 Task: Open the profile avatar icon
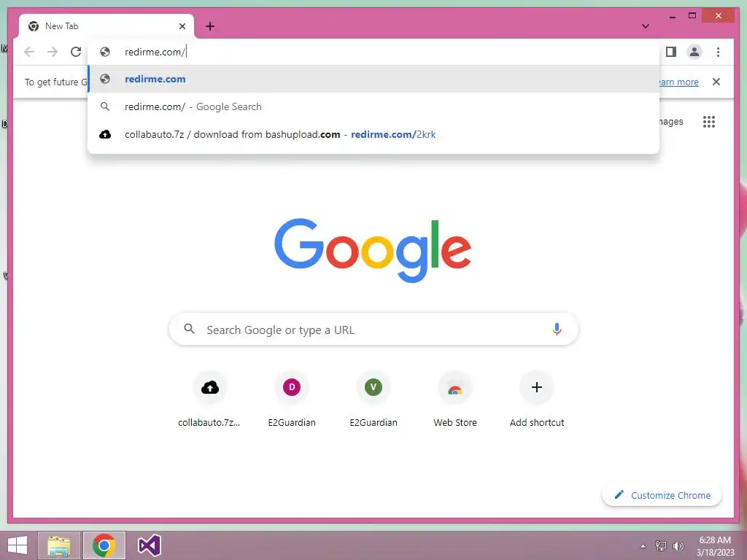(694, 52)
